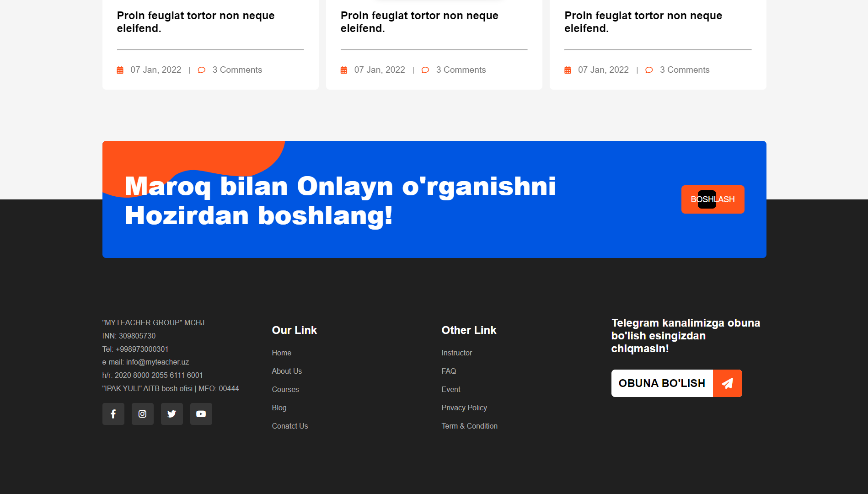Click the "MYTEACHER GROUP" MCHJ text

click(x=153, y=322)
